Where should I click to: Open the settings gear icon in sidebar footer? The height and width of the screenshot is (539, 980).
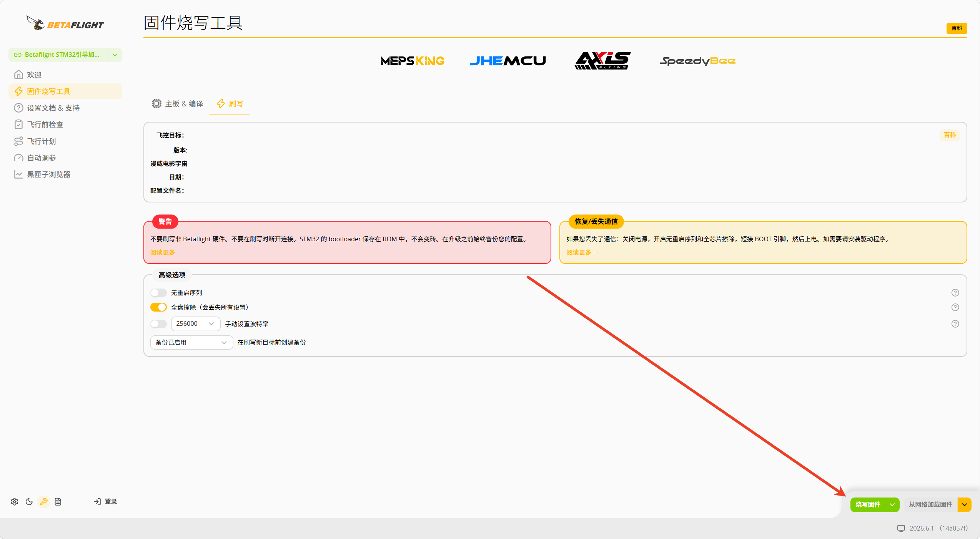click(15, 501)
